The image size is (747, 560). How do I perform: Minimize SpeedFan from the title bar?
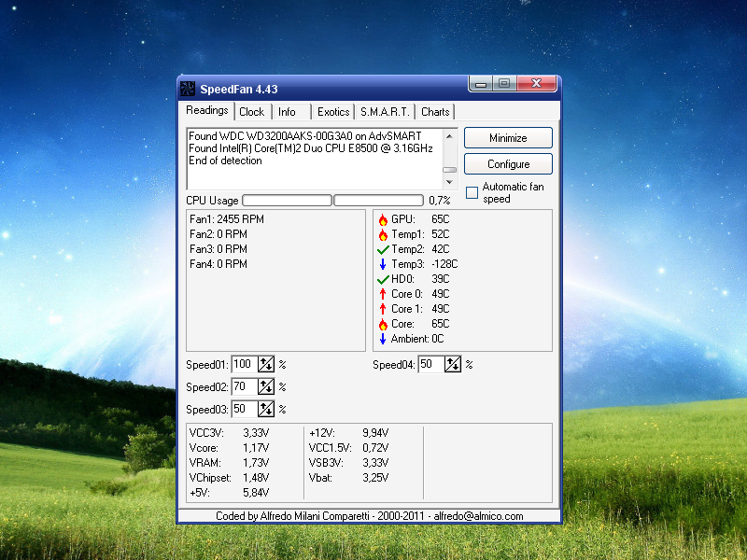[x=481, y=83]
